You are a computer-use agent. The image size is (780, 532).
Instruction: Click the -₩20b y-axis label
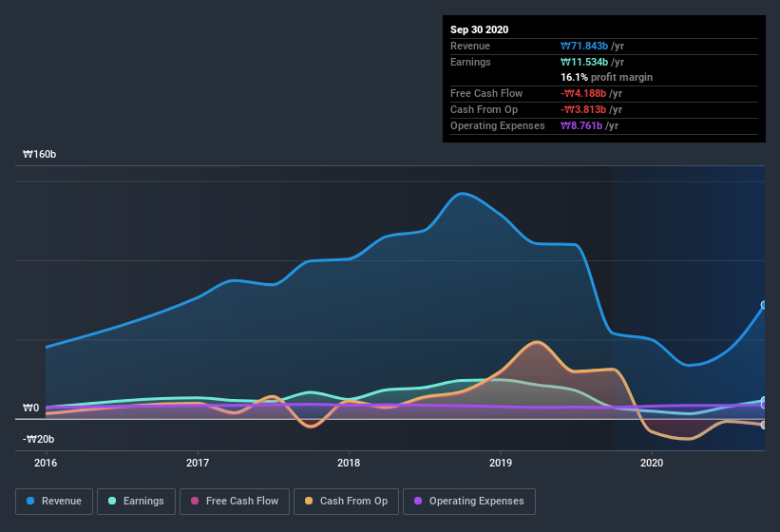tap(38, 439)
